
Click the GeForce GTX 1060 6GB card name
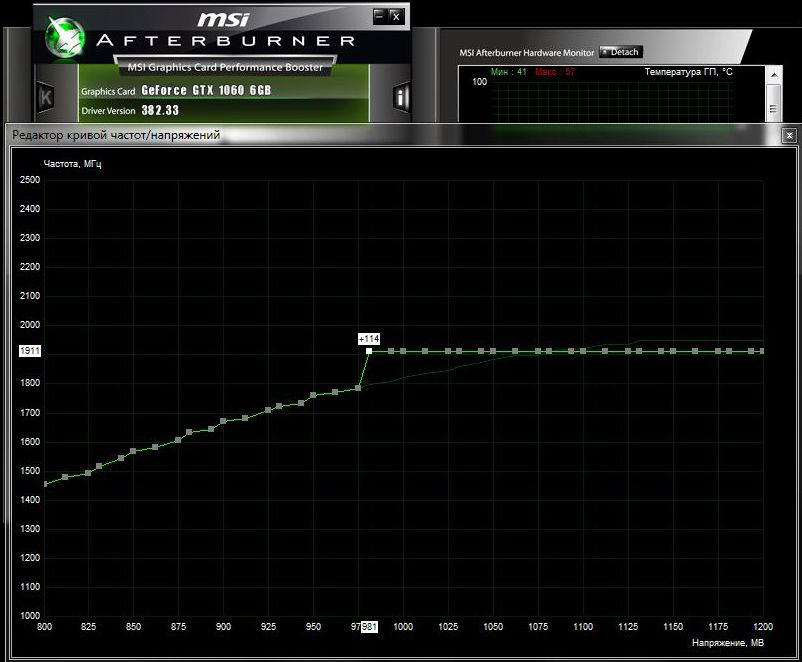click(206, 90)
